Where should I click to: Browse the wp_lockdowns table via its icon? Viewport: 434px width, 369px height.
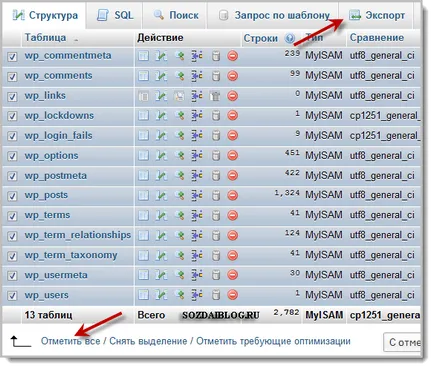[143, 116]
